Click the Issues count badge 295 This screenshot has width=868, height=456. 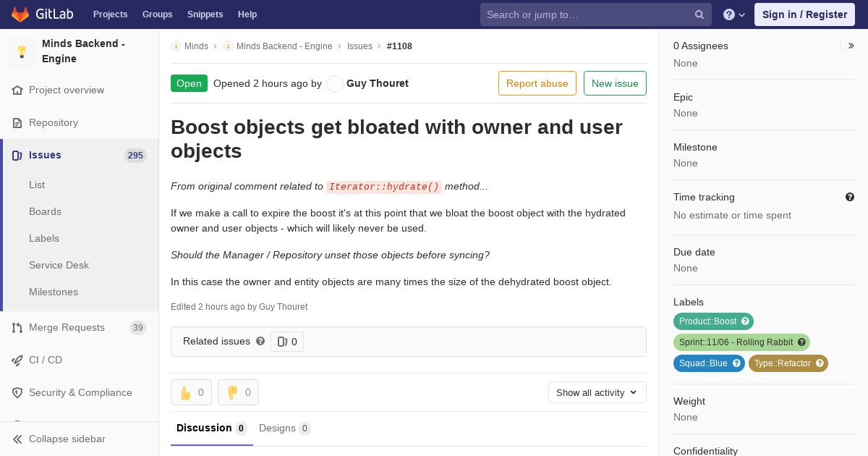[135, 156]
